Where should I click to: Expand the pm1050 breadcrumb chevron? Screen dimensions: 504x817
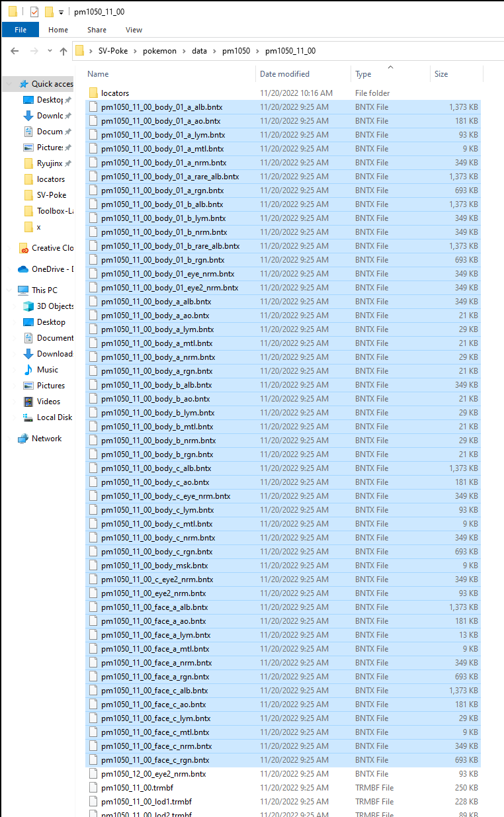pos(257,51)
